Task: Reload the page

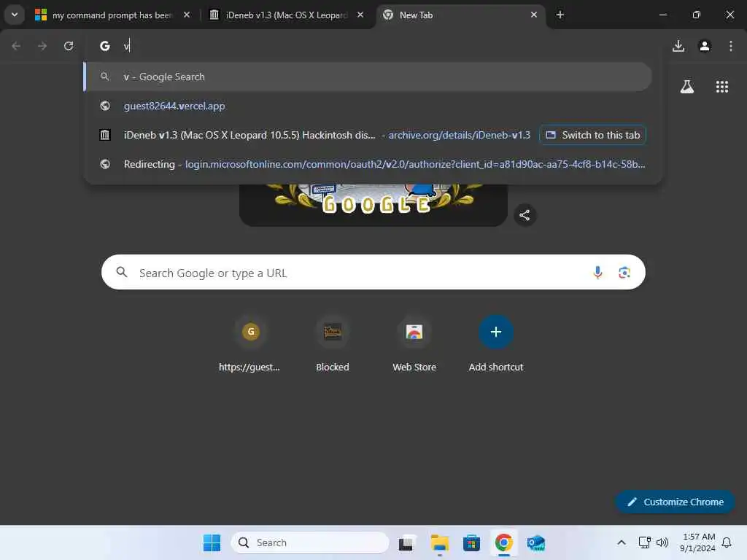Action: (69, 46)
